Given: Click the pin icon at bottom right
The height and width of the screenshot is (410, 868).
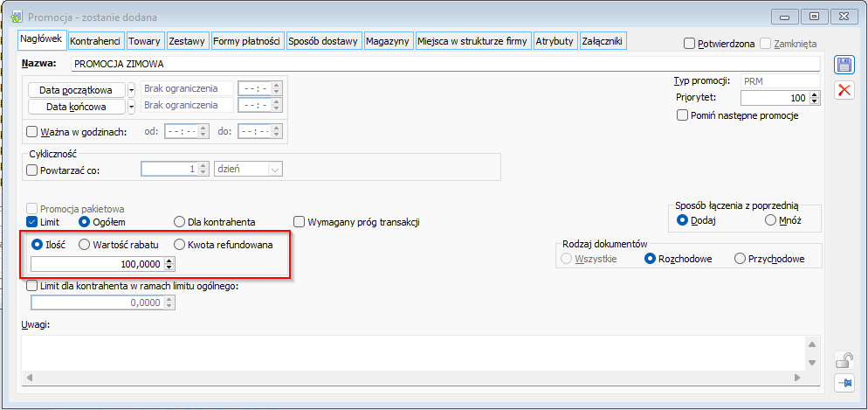Looking at the screenshot, I should tap(844, 383).
